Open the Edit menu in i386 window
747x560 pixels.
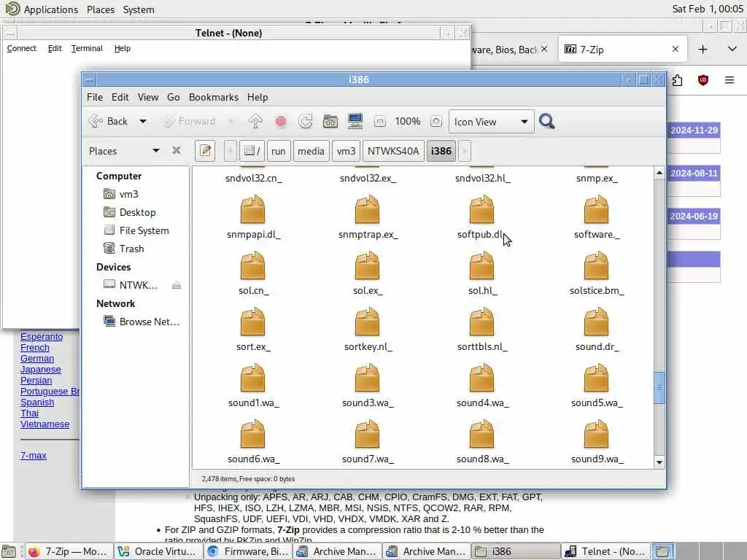(x=120, y=97)
